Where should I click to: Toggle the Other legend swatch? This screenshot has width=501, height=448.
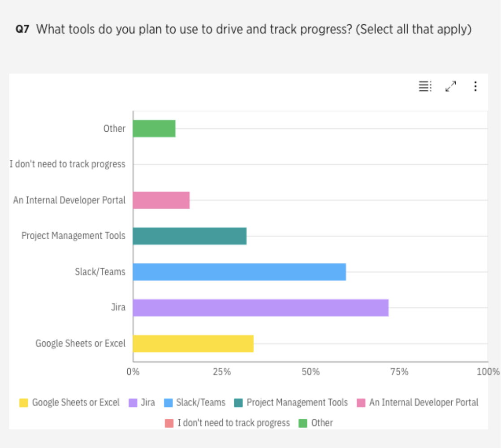(x=303, y=423)
